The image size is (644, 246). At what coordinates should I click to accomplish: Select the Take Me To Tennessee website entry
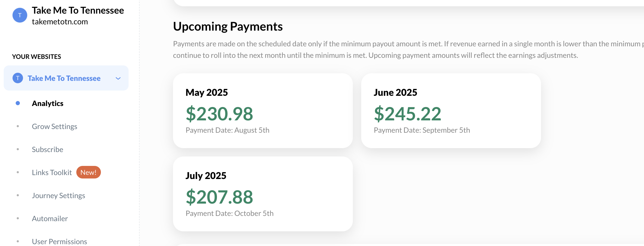pyautogui.click(x=66, y=78)
